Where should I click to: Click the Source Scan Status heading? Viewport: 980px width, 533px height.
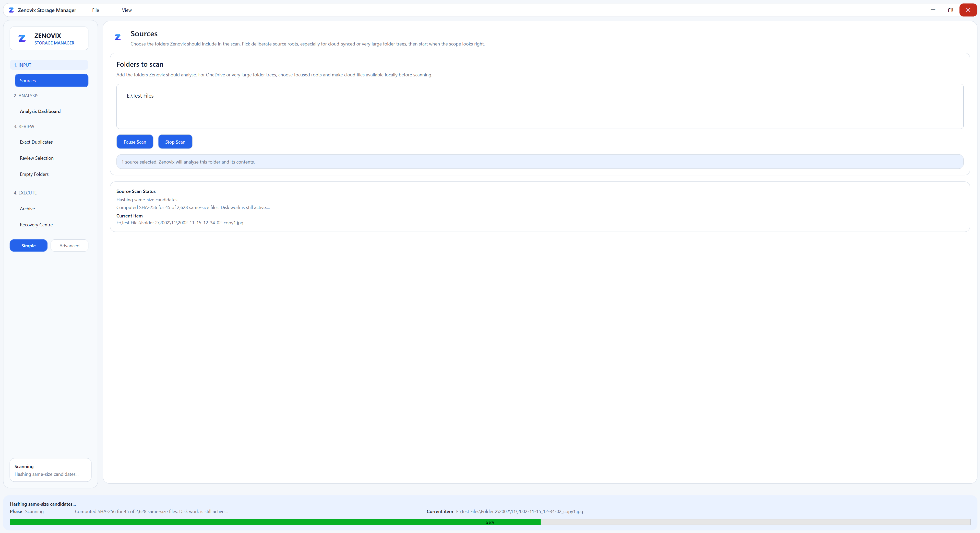(136, 191)
